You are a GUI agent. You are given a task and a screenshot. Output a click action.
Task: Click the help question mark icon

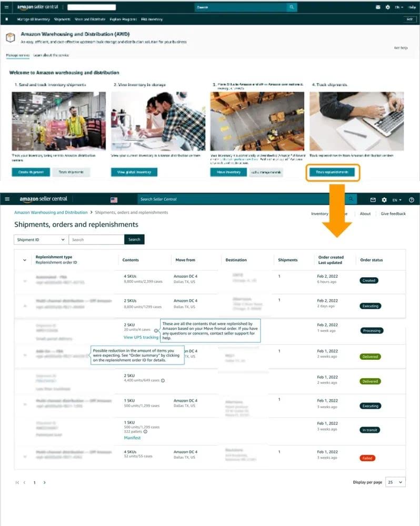pos(411,199)
